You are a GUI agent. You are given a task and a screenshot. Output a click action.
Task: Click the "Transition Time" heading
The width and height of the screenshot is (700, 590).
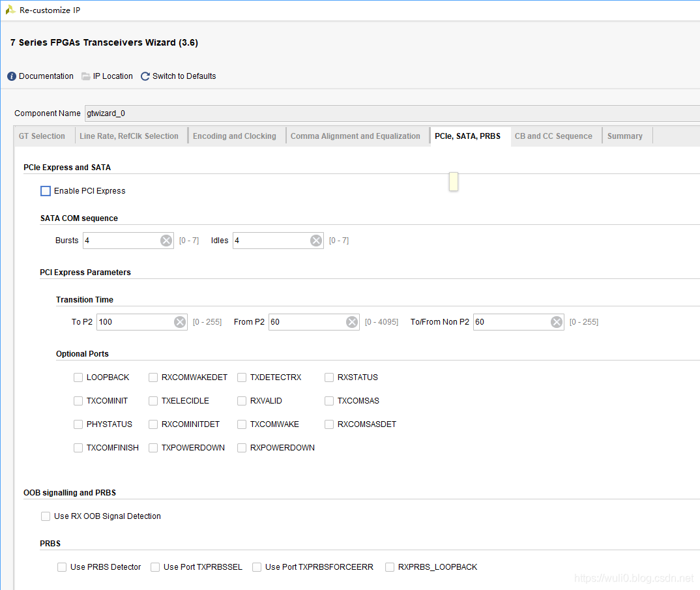point(84,300)
